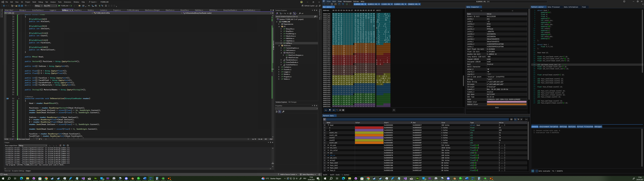This screenshot has height=181, width=644.
Task: Toggle Auto evaluate checkbox in ImHex
Action: (537, 171)
